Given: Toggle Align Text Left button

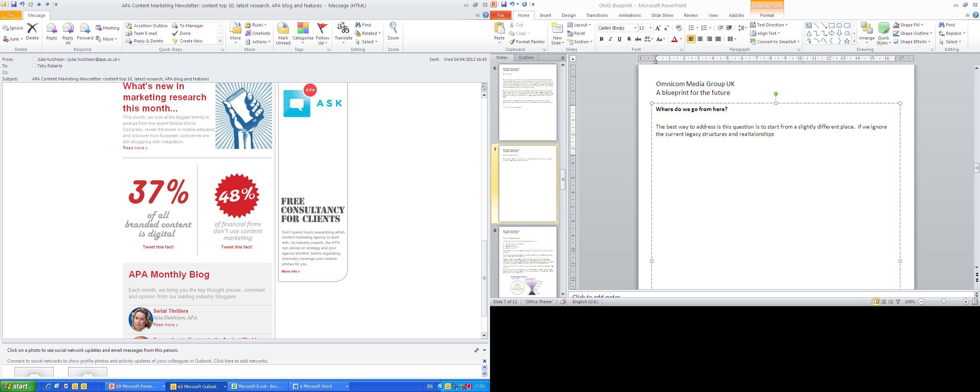Looking at the screenshot, I should (691, 39).
